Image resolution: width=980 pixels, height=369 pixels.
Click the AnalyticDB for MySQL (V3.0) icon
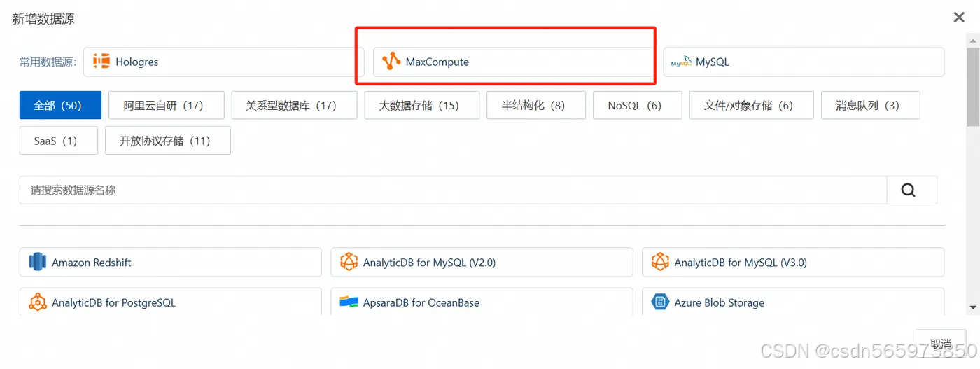tap(660, 263)
